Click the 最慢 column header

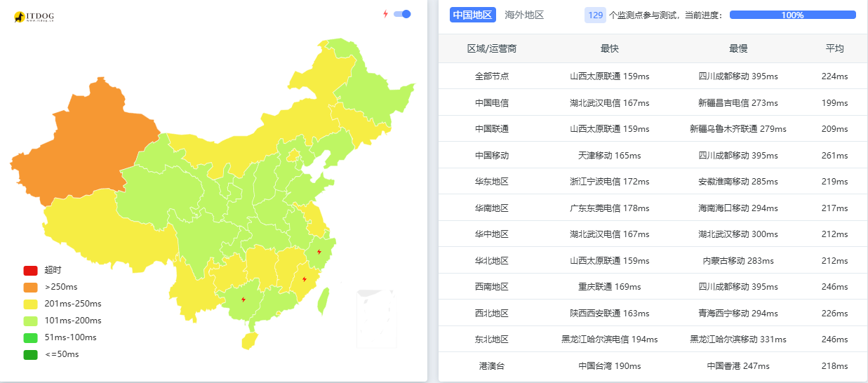[738, 48]
